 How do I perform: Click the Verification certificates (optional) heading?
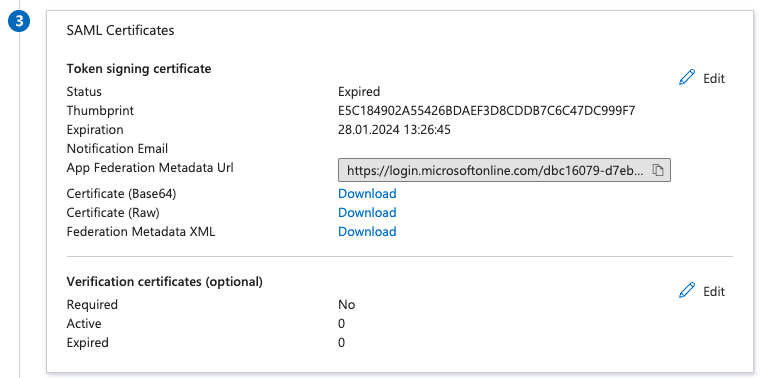click(165, 281)
